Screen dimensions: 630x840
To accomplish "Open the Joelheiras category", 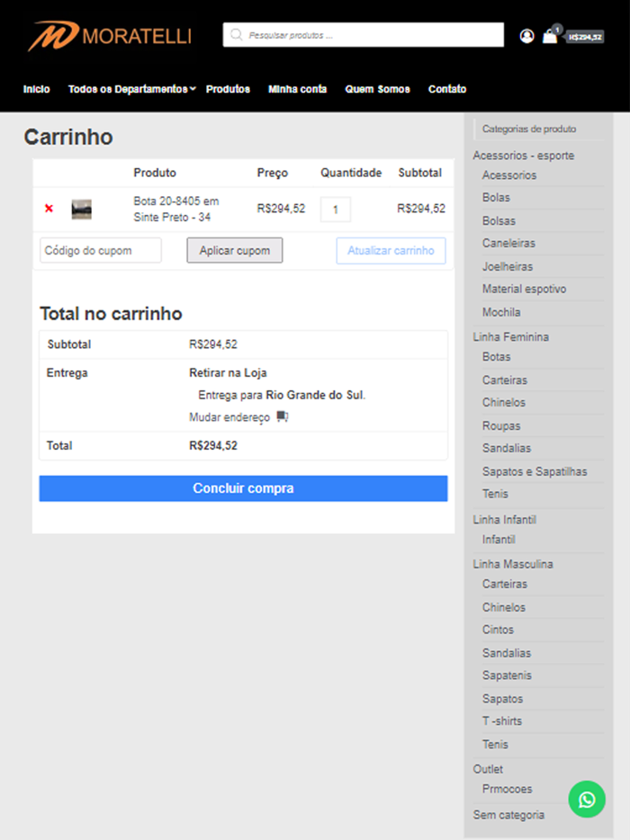I will click(508, 266).
